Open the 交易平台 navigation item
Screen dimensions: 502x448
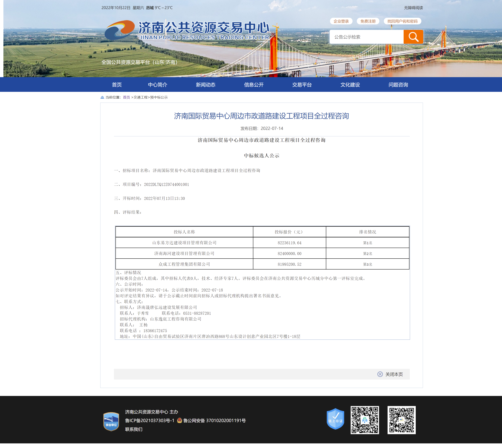[x=302, y=85]
